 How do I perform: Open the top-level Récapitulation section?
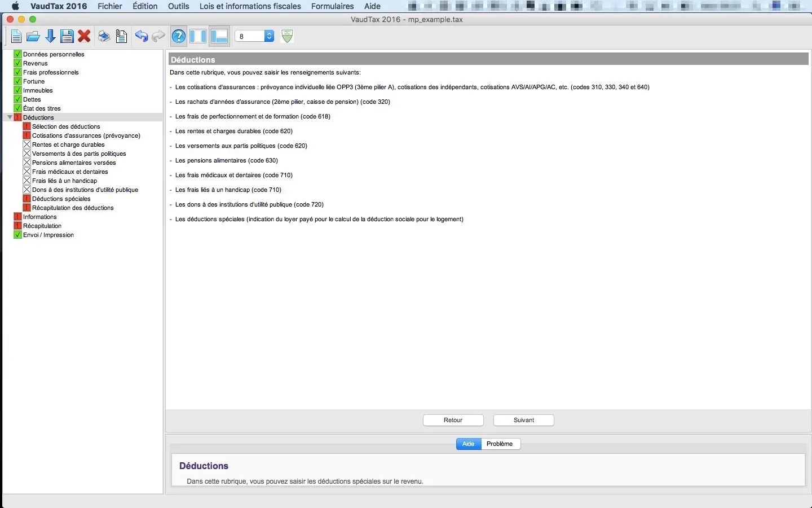(42, 226)
